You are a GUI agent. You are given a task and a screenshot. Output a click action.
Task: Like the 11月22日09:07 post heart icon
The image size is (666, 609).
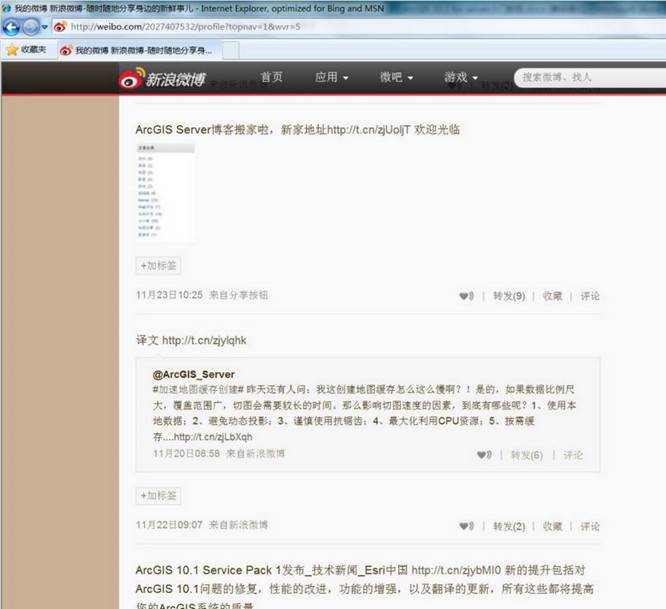click(x=466, y=527)
